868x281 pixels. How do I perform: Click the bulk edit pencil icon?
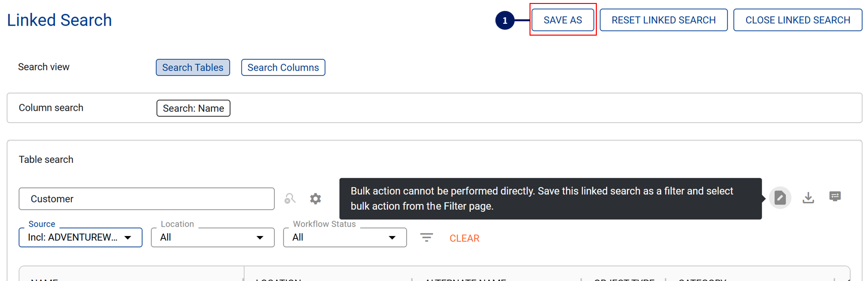(780, 198)
